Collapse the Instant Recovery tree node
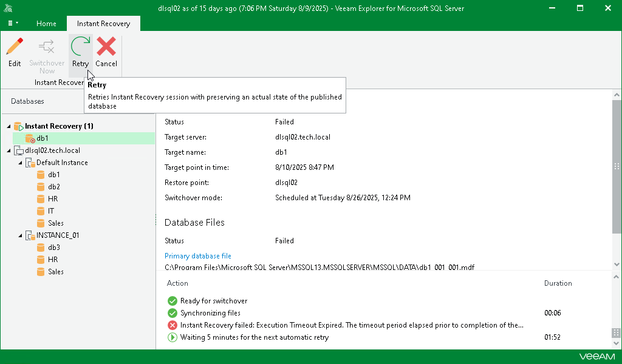This screenshot has height=364, width=622. [9, 126]
